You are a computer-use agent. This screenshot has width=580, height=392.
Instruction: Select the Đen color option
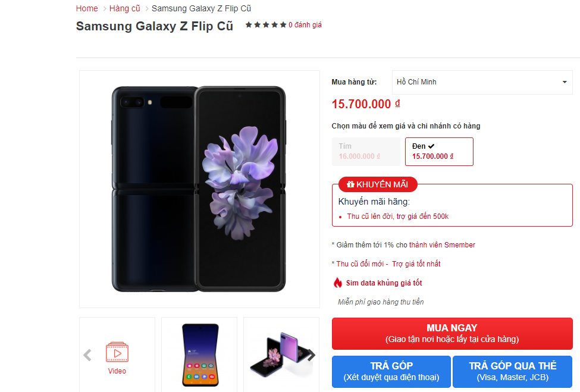point(439,152)
